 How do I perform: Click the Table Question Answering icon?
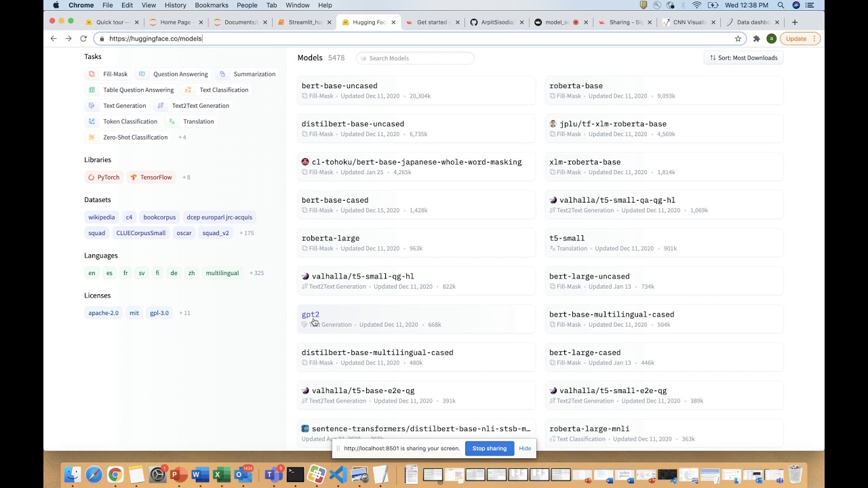coord(92,89)
